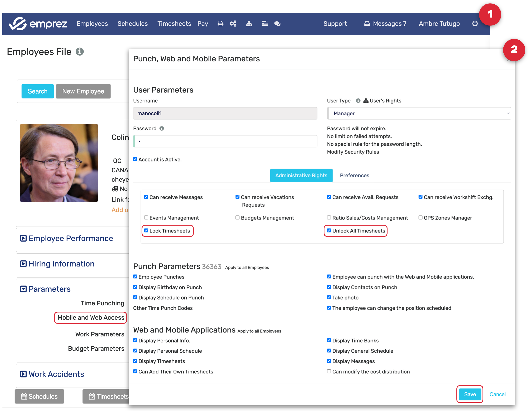532x419 pixels.
Task: Click the Password input field
Action: 225,141
